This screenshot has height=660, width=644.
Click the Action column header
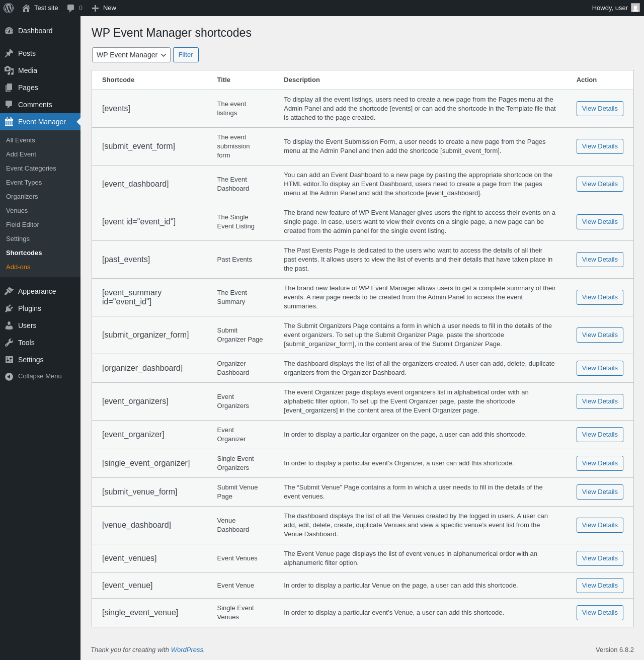coord(587,80)
